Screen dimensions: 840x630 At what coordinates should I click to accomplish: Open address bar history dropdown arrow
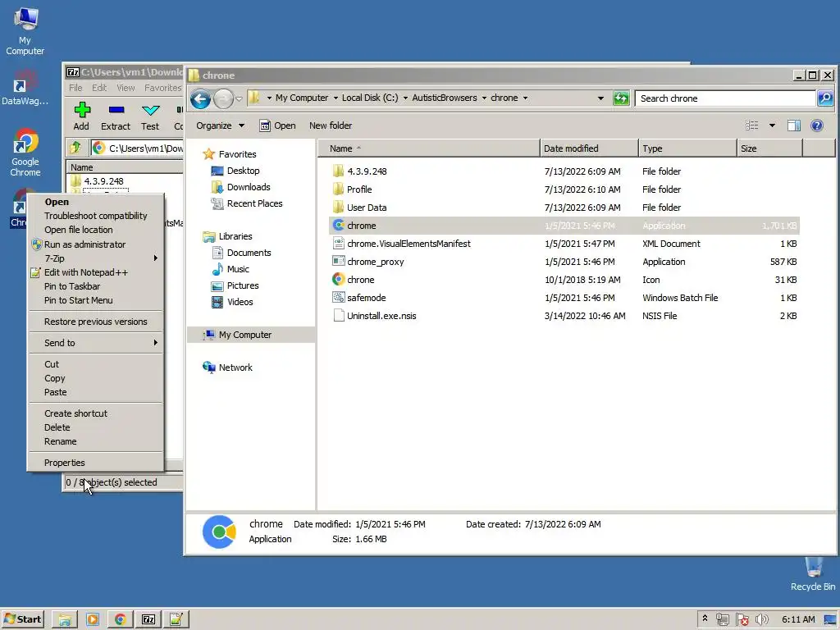coord(600,98)
